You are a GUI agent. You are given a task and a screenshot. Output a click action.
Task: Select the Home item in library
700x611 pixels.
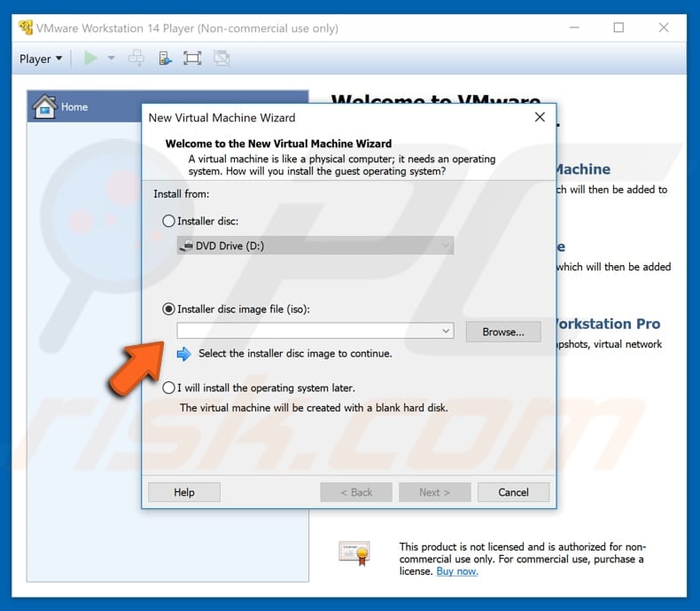167,106
